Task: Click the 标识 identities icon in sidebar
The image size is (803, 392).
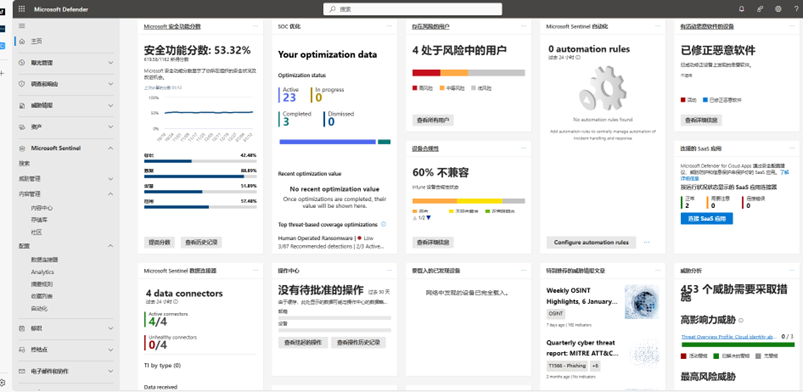Action: point(22,328)
